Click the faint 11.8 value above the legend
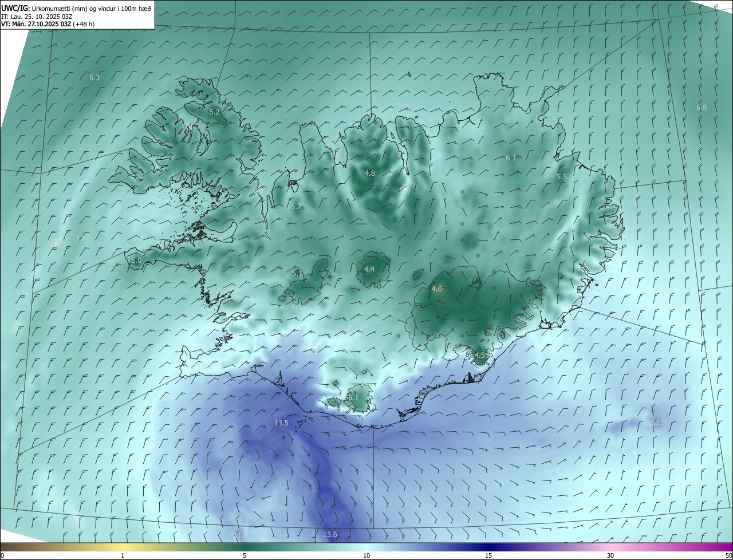Image resolution: width=733 pixels, height=560 pixels. tap(241, 535)
